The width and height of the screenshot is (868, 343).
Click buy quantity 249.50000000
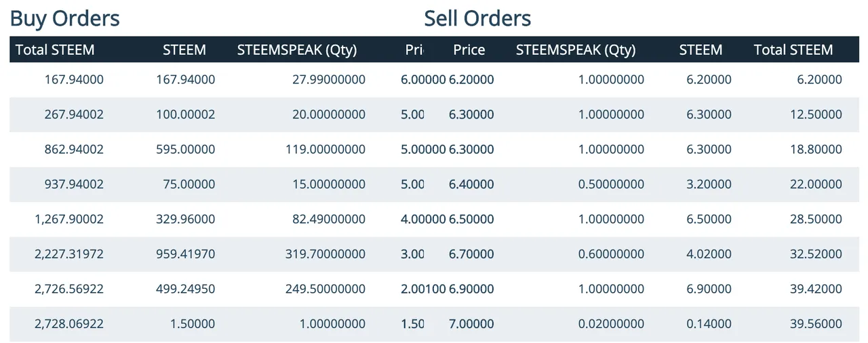326,289
